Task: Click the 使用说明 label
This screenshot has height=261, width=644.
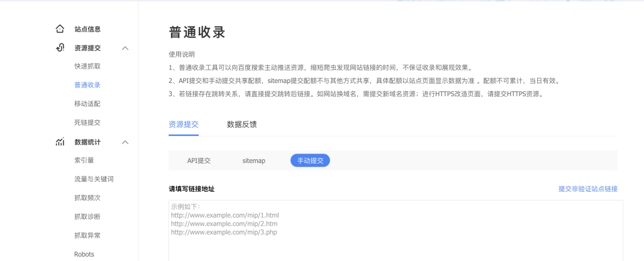Action: (x=182, y=55)
